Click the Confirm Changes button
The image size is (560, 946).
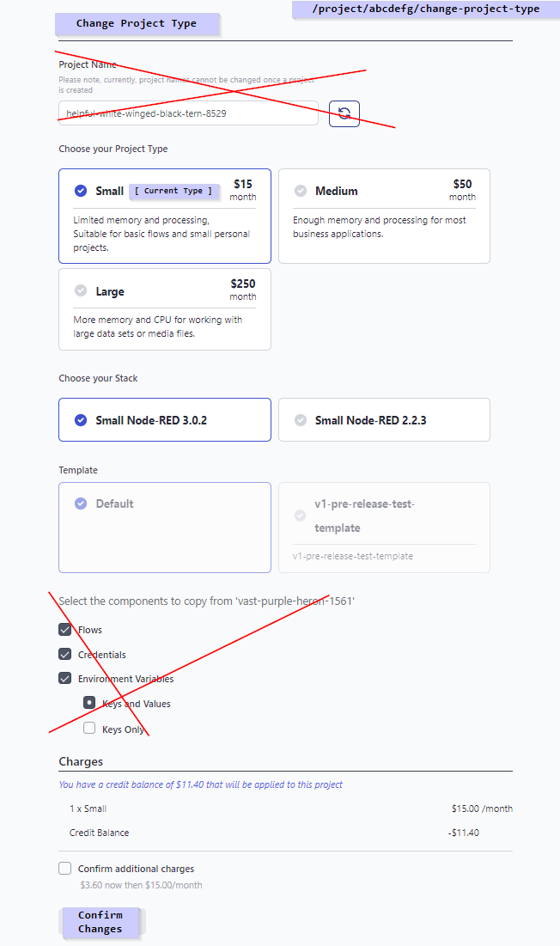click(x=100, y=922)
